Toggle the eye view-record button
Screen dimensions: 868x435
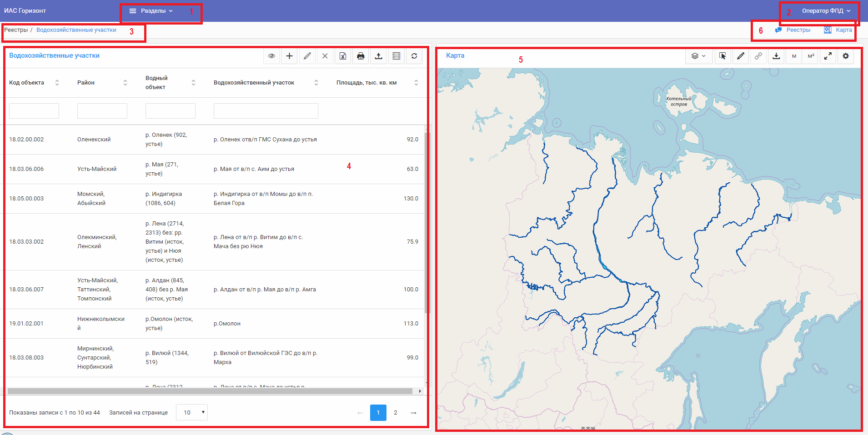(271, 56)
